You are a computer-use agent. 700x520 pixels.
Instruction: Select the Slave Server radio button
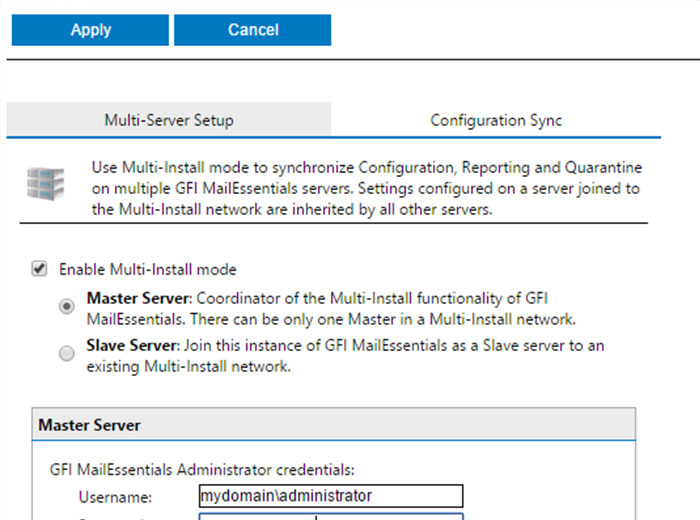tap(67, 354)
